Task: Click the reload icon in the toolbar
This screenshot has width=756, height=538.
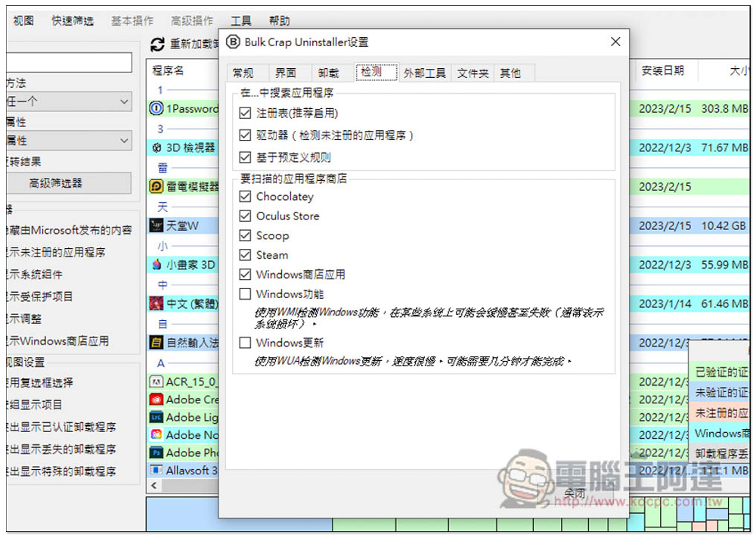Action: (158, 45)
